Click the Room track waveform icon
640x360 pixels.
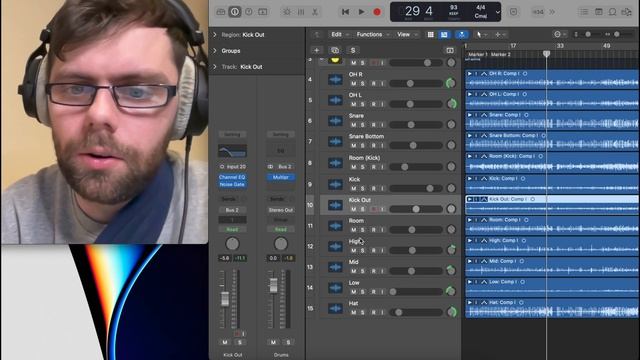335,226
